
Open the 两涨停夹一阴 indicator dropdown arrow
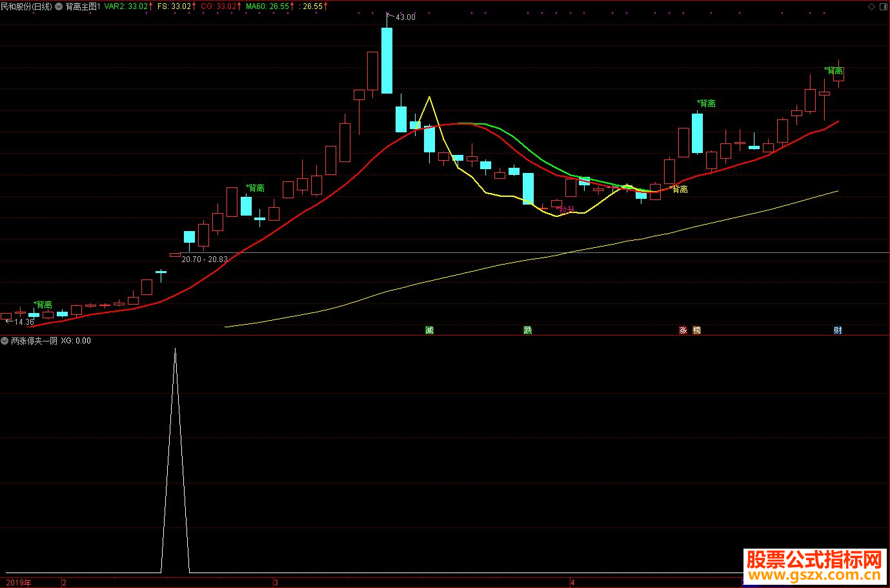tap(5, 341)
